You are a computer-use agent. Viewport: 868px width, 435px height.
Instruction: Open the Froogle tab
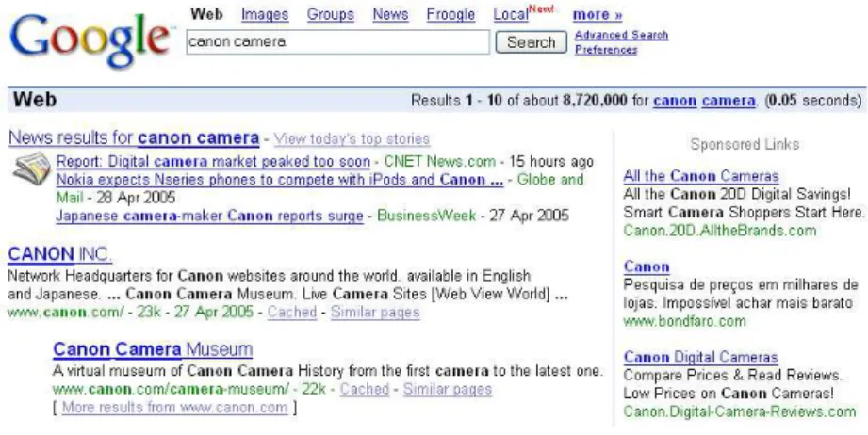tap(450, 15)
